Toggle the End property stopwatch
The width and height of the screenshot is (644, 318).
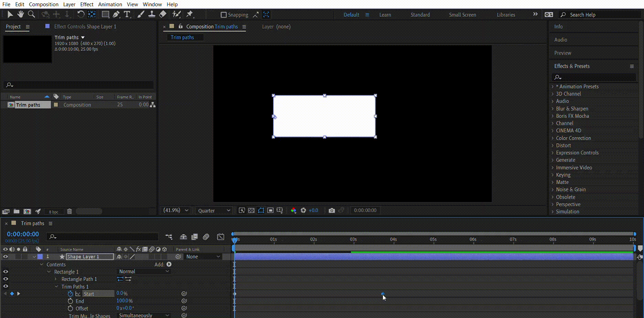click(x=70, y=301)
